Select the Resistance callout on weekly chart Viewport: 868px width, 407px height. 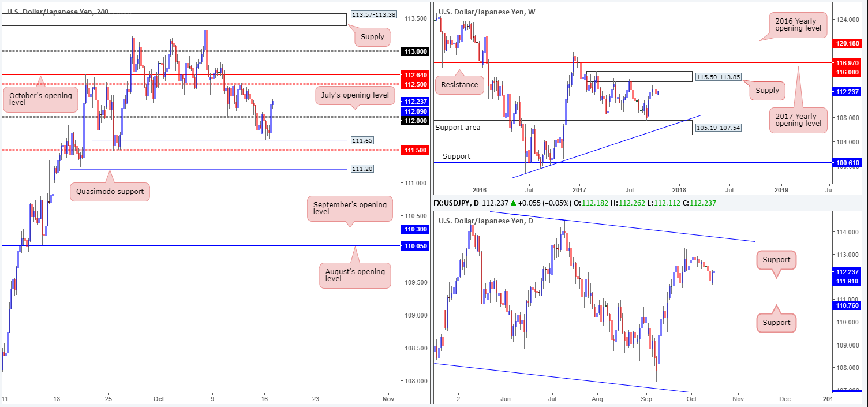tap(459, 85)
